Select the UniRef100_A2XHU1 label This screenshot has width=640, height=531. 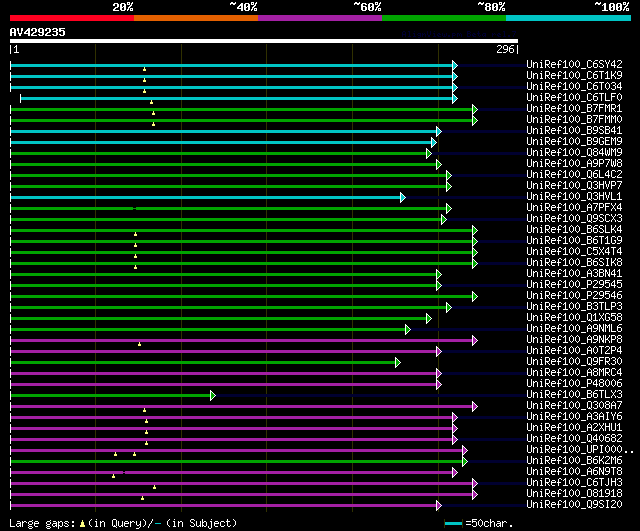click(574, 428)
